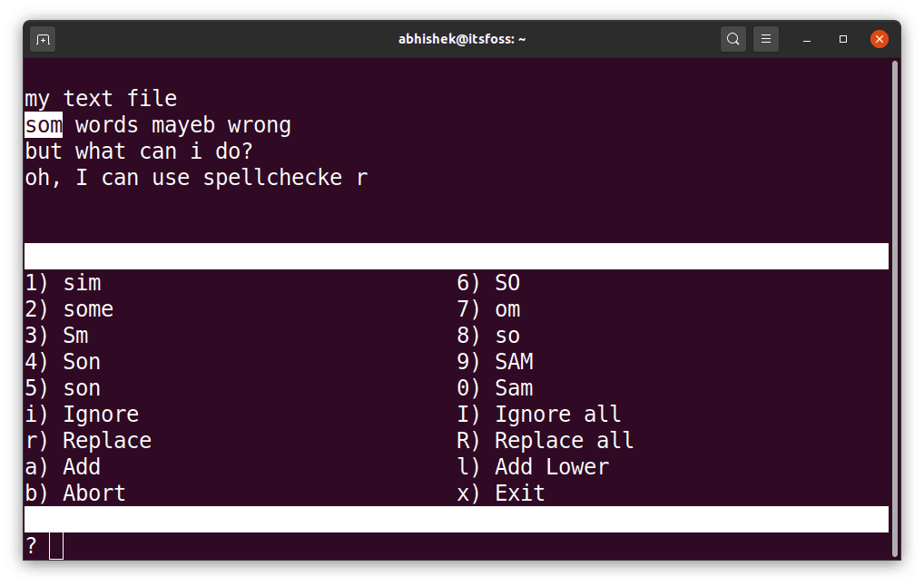
Task: Open the terminal search icon
Action: [732, 39]
